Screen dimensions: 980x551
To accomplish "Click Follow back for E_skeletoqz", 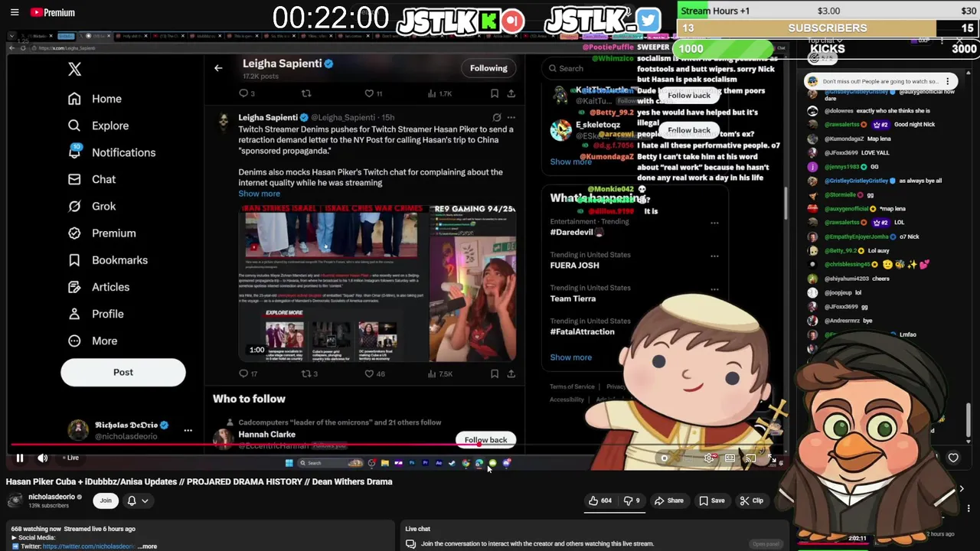I will click(x=689, y=130).
